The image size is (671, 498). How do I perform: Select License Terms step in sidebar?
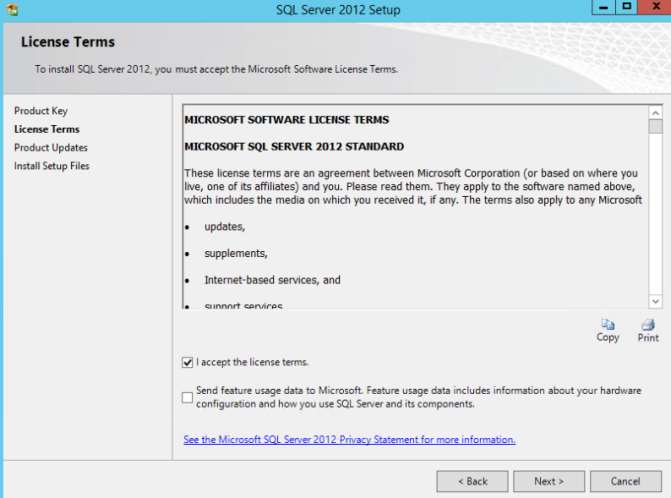coord(47,129)
